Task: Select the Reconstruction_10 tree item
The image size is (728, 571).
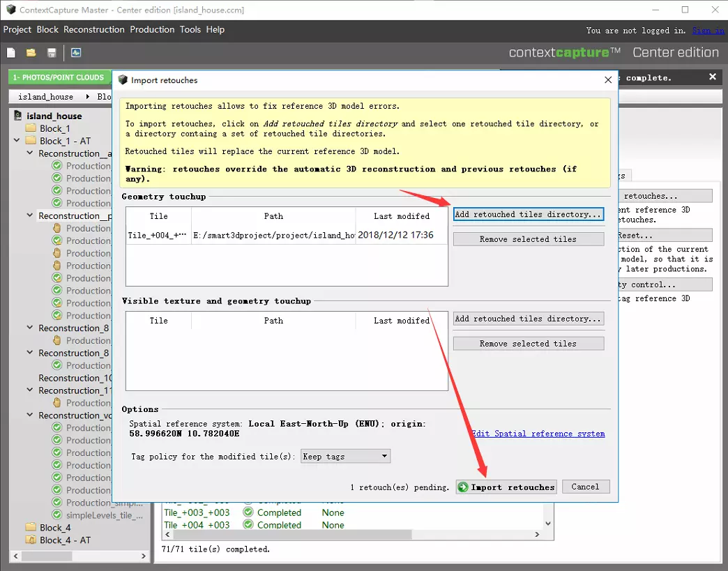Action: point(75,378)
